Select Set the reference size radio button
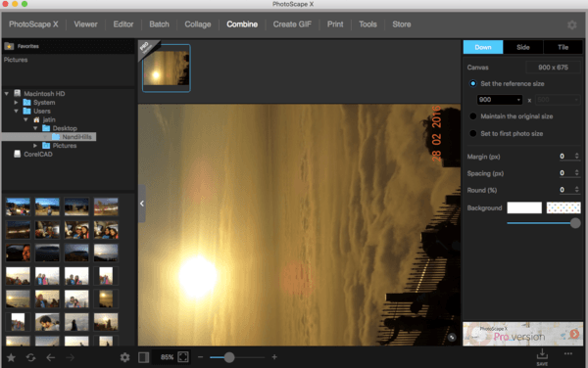The width and height of the screenshot is (588, 368). 473,83
